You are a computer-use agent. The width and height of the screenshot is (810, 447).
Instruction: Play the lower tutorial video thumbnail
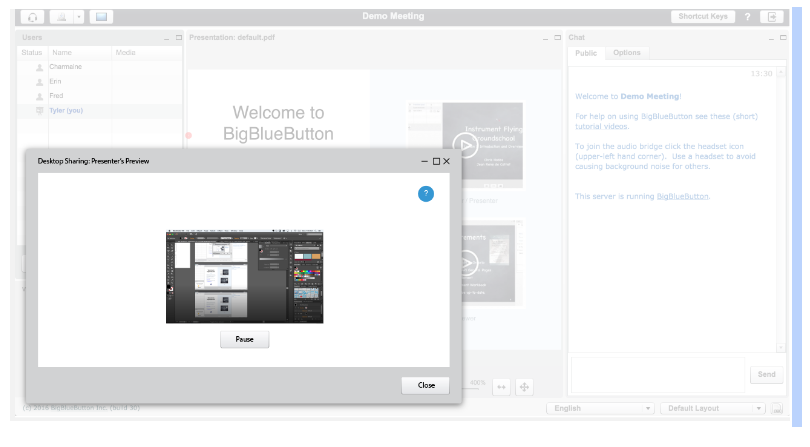coord(468,262)
